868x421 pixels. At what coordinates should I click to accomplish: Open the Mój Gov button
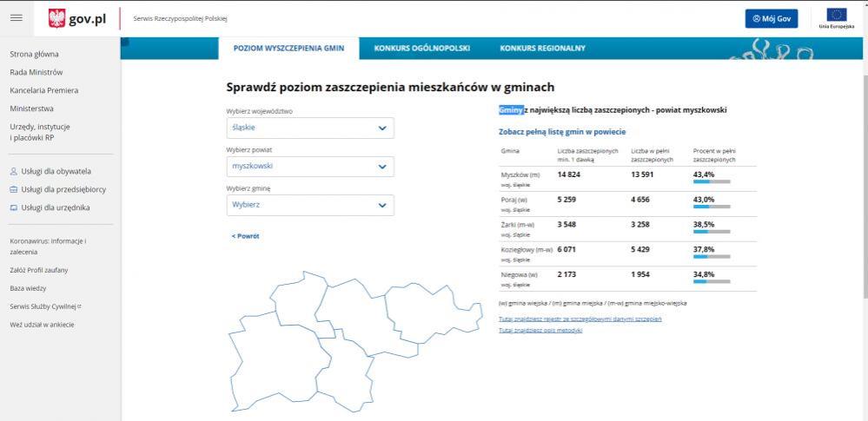[x=772, y=18]
